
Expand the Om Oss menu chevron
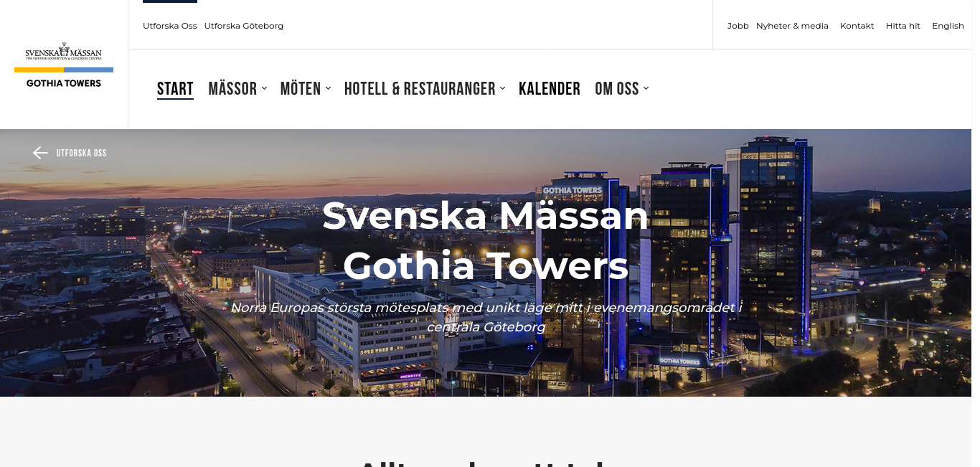tap(646, 88)
